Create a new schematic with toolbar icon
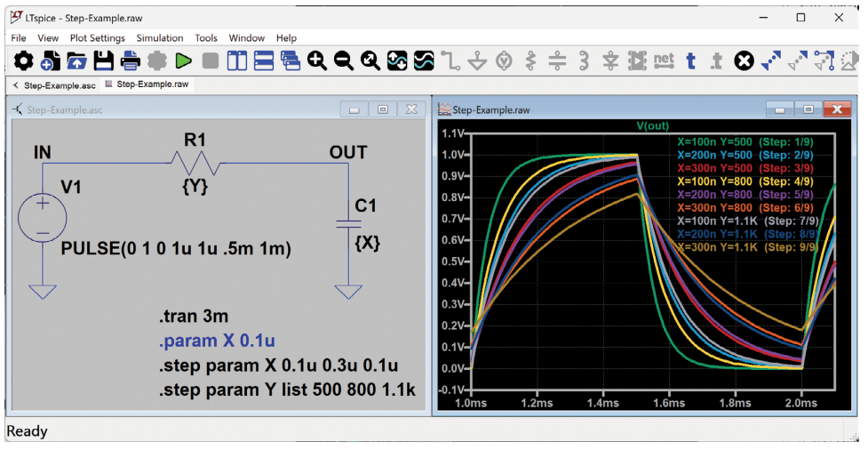Screen dimensions: 868x450 pos(50,60)
